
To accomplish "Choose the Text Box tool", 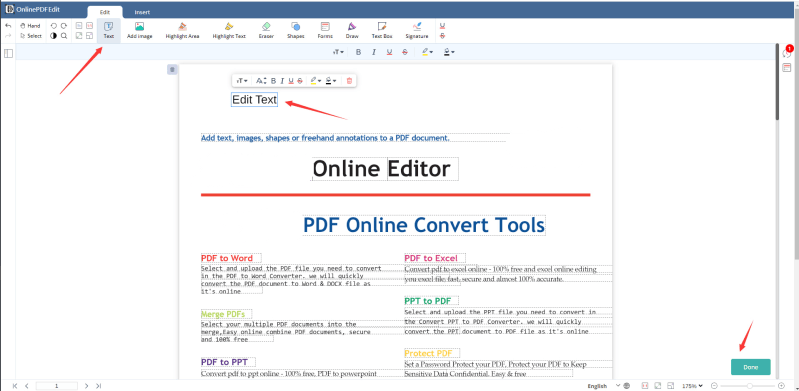I will click(x=382, y=31).
